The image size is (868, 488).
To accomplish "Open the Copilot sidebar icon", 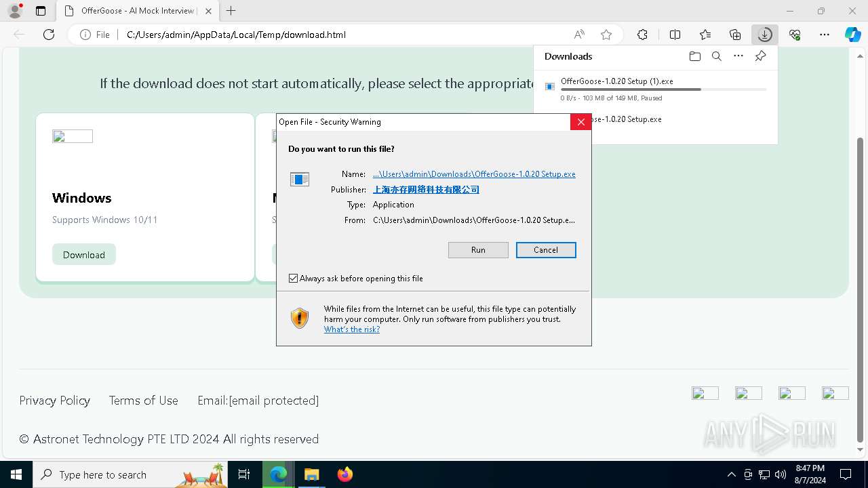I will [x=852, y=35].
